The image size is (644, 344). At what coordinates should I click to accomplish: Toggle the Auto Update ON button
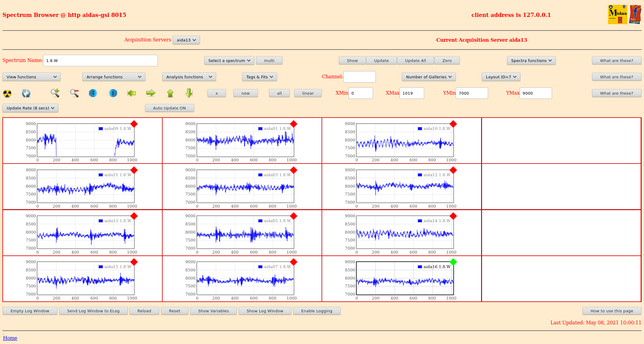pos(169,108)
